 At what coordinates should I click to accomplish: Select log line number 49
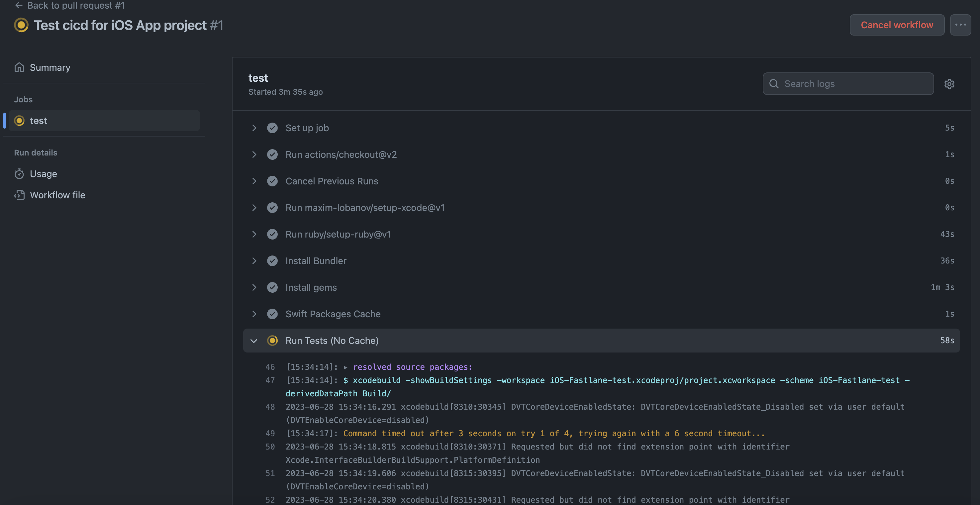click(x=270, y=434)
